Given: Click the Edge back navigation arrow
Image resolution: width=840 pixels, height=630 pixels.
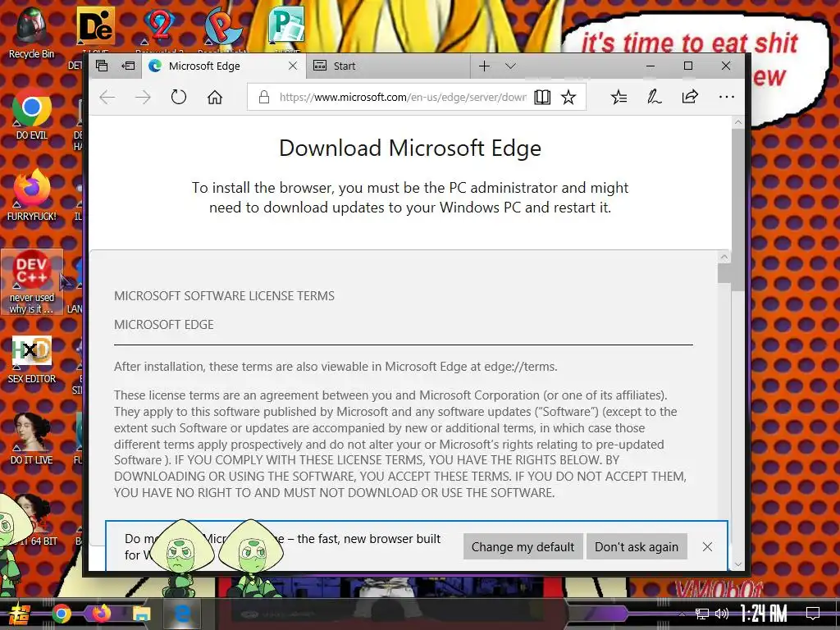Looking at the screenshot, I should coord(107,97).
